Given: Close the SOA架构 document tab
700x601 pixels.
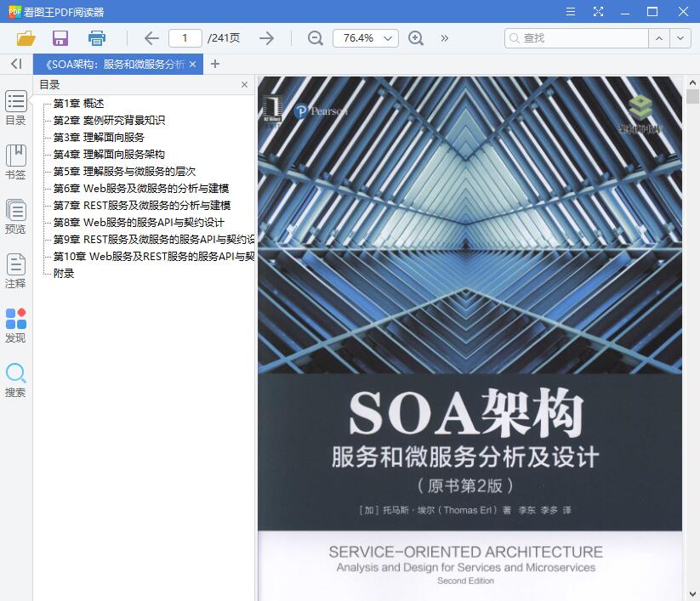Looking at the screenshot, I should coord(192,65).
